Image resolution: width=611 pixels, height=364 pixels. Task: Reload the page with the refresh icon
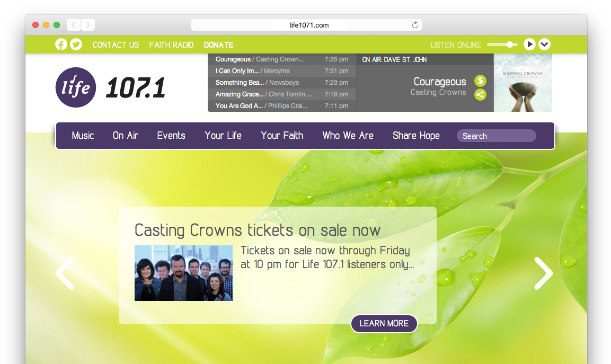pos(415,25)
